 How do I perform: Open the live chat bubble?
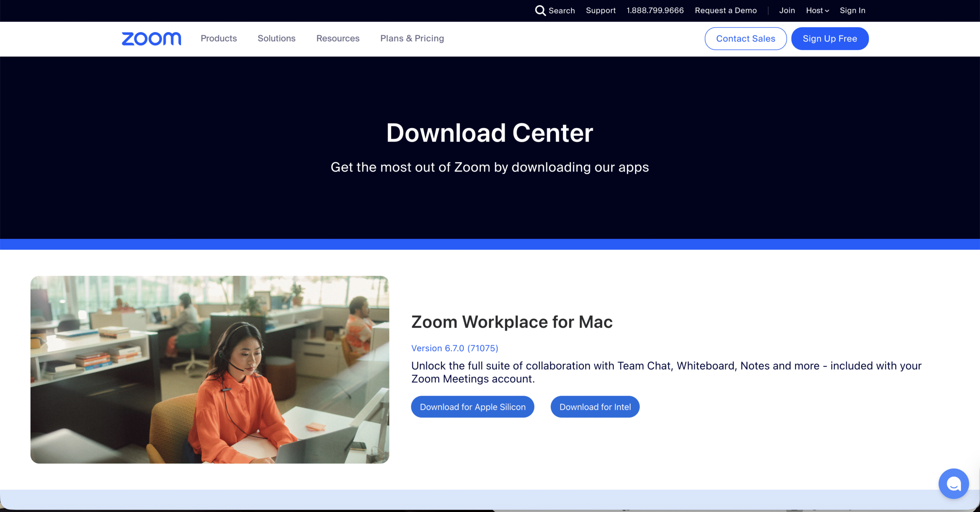point(954,484)
